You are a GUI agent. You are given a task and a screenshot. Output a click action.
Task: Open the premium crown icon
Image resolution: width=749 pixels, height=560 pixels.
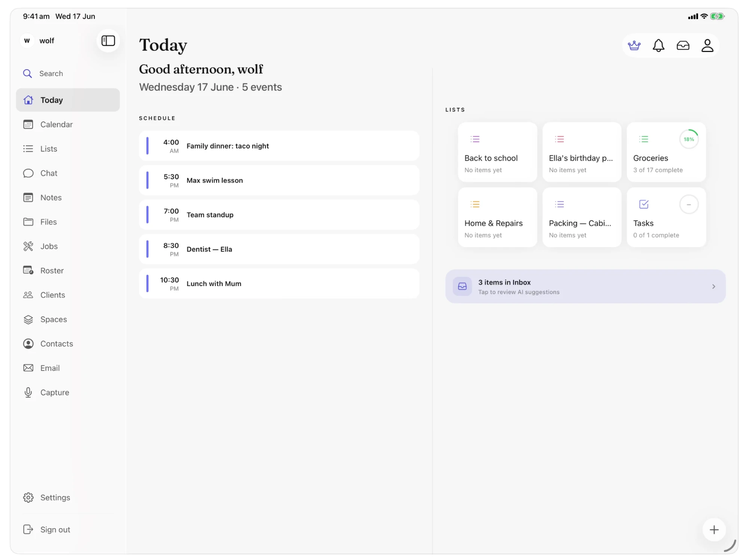tap(634, 46)
